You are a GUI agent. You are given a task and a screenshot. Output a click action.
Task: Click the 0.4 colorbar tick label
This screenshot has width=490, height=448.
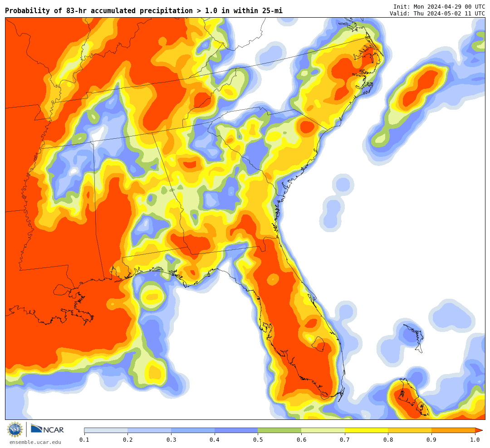(x=215, y=440)
